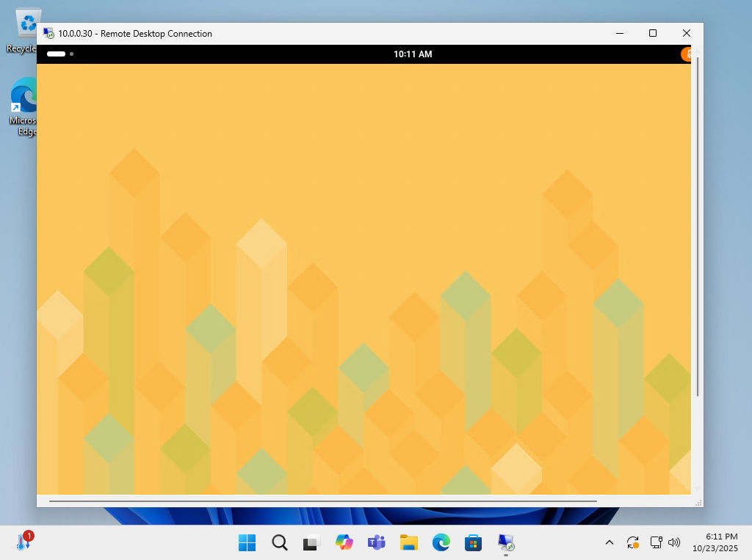Open Task View
Screen dimensions: 752x560
click(311, 542)
